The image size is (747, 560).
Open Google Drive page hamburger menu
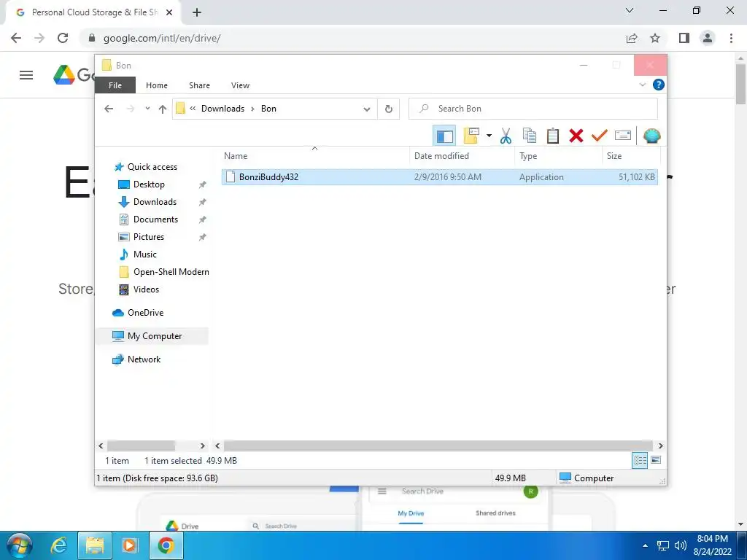26,75
